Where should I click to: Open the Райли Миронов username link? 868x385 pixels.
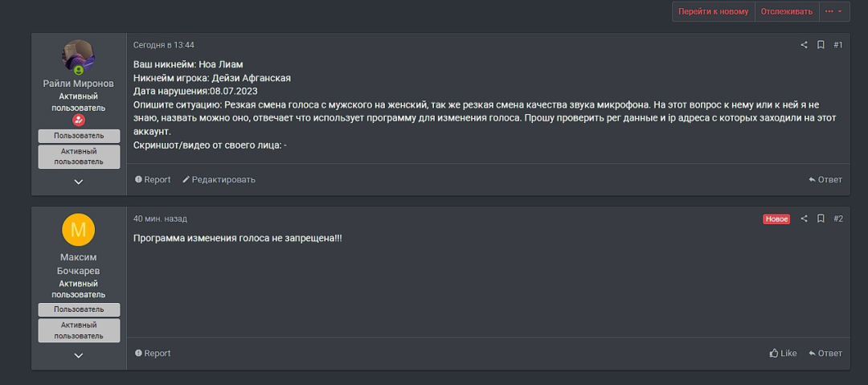[79, 84]
